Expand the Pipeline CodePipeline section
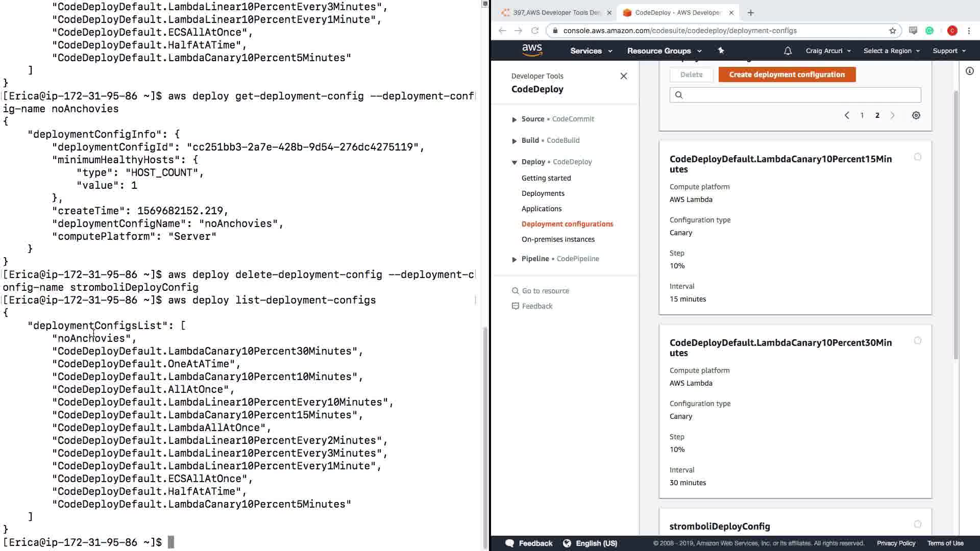980x551 pixels. [514, 259]
